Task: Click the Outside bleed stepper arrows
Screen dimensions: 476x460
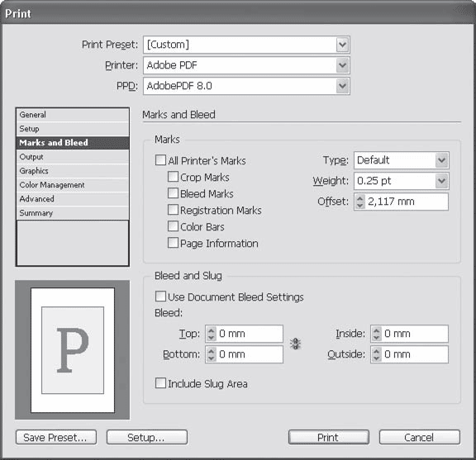Action: pos(377,354)
